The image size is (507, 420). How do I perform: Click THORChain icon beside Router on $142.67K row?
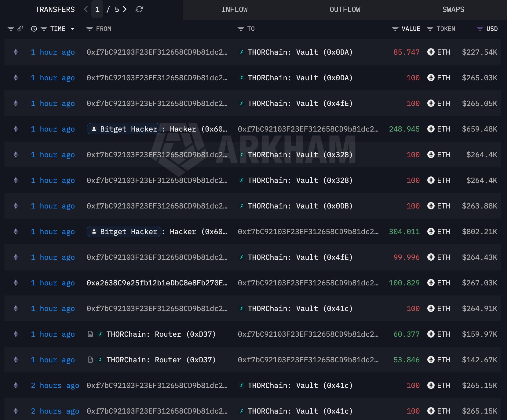tap(100, 360)
